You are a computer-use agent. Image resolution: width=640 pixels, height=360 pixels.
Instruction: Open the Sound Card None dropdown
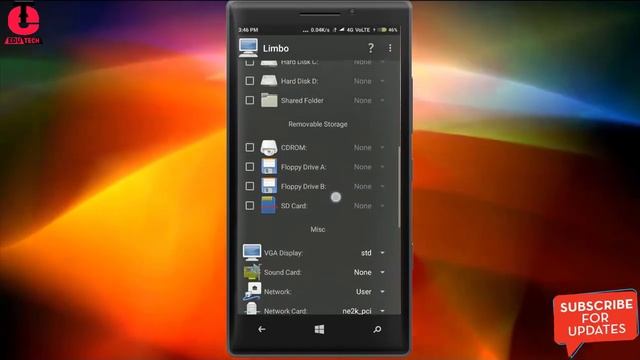click(x=369, y=272)
